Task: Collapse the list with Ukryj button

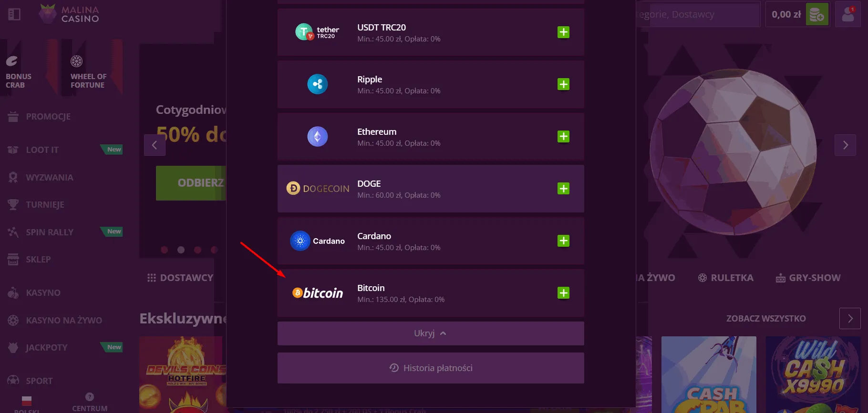Action: [x=430, y=333]
